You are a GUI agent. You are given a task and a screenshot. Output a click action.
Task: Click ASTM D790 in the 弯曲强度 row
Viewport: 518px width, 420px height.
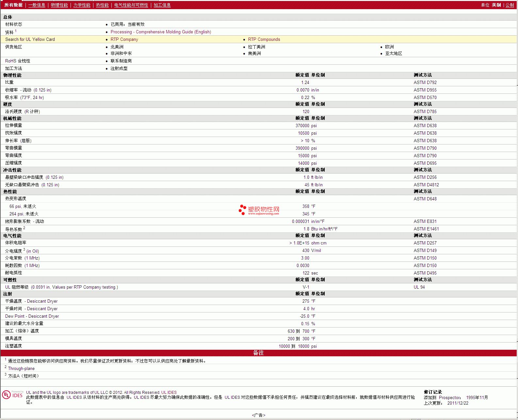point(425,156)
